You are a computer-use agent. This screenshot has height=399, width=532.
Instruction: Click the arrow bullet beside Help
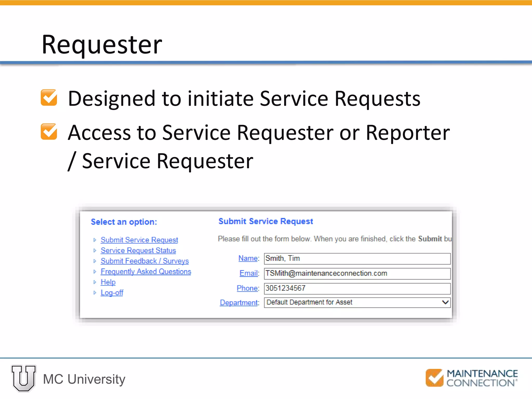click(95, 282)
